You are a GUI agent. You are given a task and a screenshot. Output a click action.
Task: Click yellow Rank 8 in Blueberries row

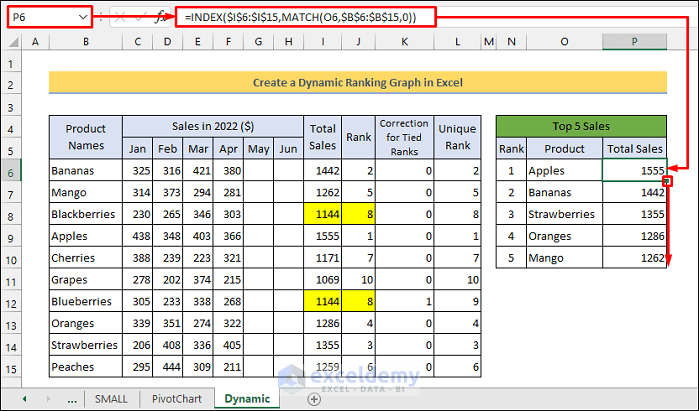[x=359, y=301]
